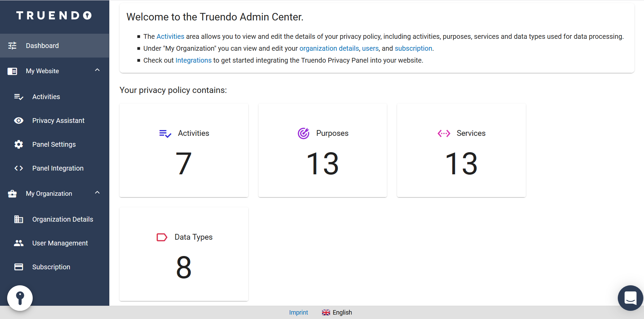Click the Truendo logo in the sidebar
The width and height of the screenshot is (644, 319).
[54, 16]
